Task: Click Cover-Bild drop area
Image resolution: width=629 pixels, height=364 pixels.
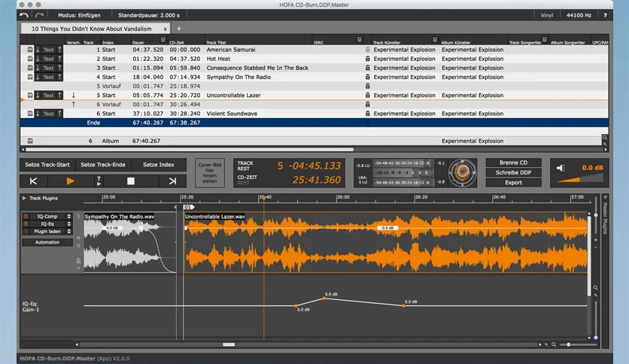Action: tap(210, 173)
